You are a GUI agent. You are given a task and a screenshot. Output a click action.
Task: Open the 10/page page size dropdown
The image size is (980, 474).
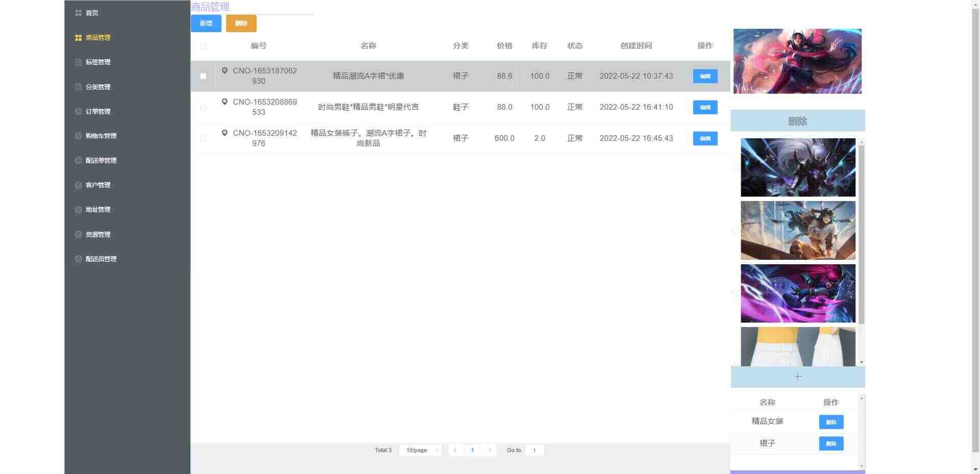click(x=421, y=450)
